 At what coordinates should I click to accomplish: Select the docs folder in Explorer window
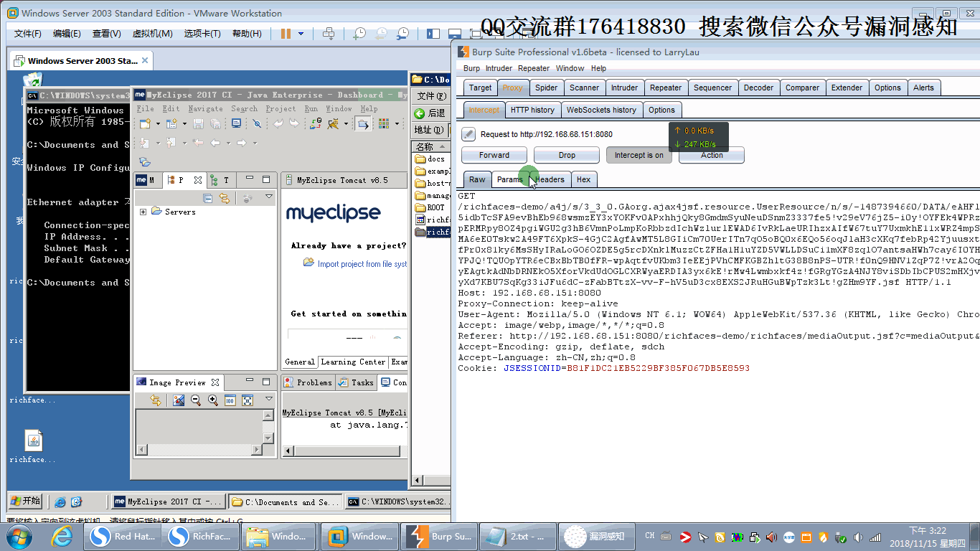click(x=430, y=159)
